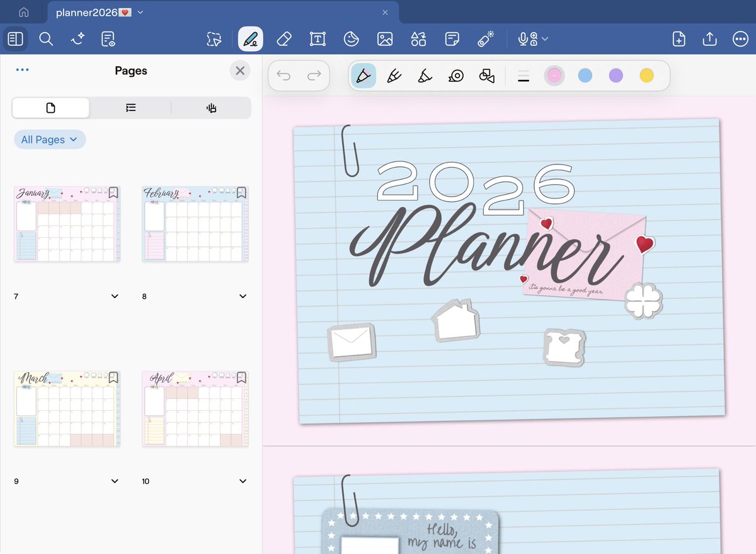Viewport: 756px width, 554px height.
Task: Toggle bookmark on February thumbnail
Action: click(x=241, y=192)
